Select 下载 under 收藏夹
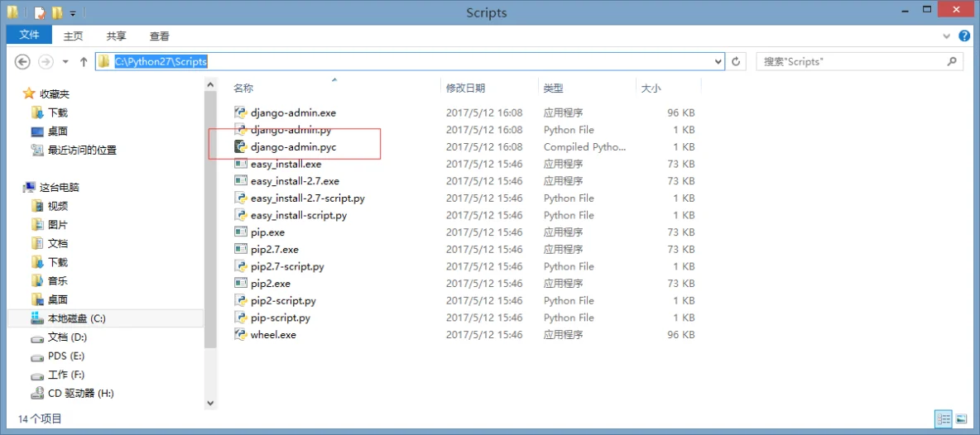Viewport: 980px width, 435px height. pos(57,112)
